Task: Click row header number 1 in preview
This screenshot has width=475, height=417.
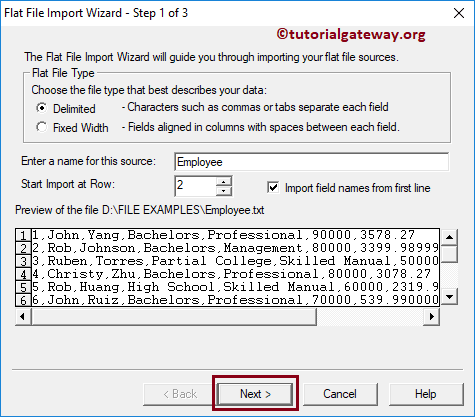Action: (23, 236)
